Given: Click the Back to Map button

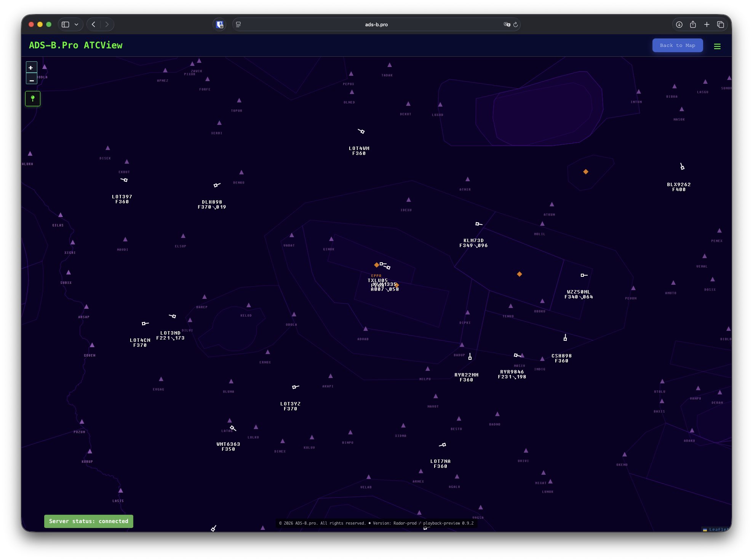Looking at the screenshot, I should point(678,45).
